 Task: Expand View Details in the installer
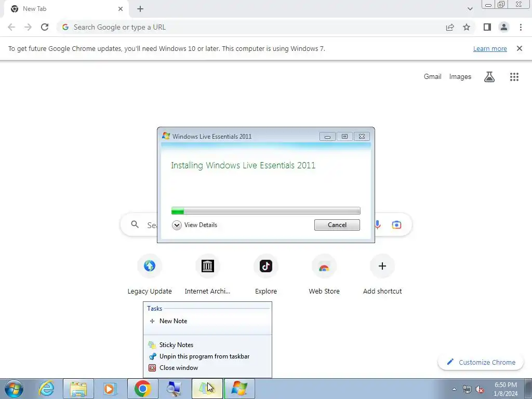(194, 225)
